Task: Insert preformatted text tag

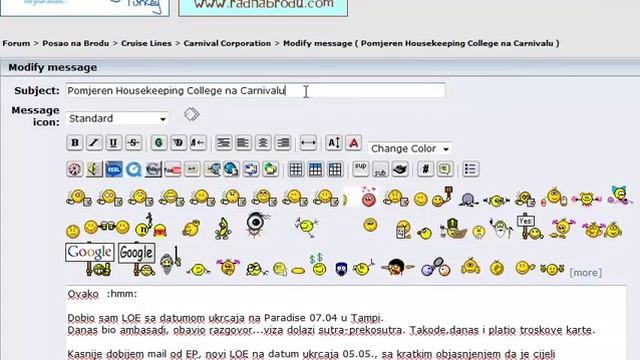Action: click(x=223, y=143)
